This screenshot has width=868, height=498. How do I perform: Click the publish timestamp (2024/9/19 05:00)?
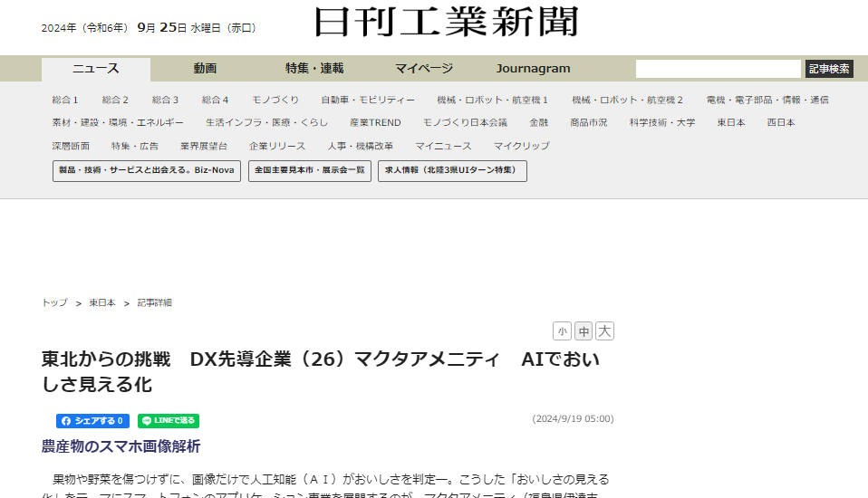coord(573,419)
